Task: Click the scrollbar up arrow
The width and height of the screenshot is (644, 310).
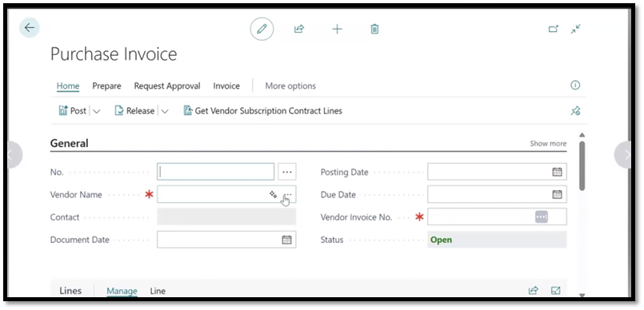Action: (x=582, y=135)
